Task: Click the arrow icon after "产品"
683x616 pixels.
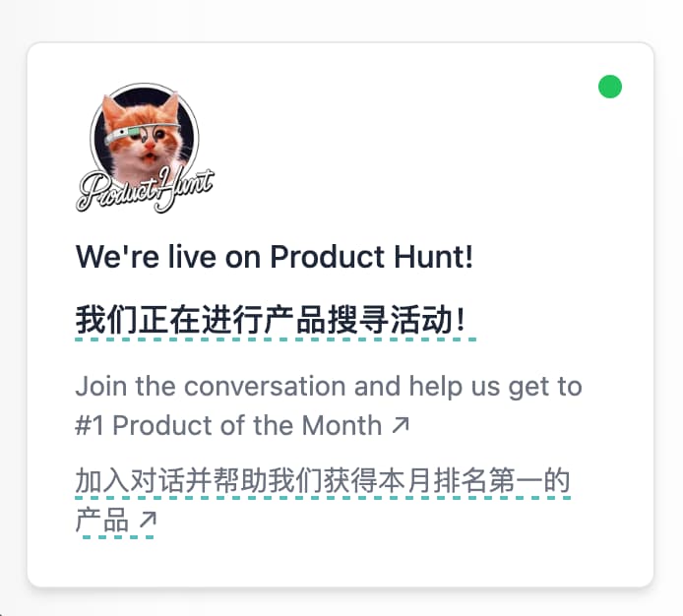Action: coord(148,521)
